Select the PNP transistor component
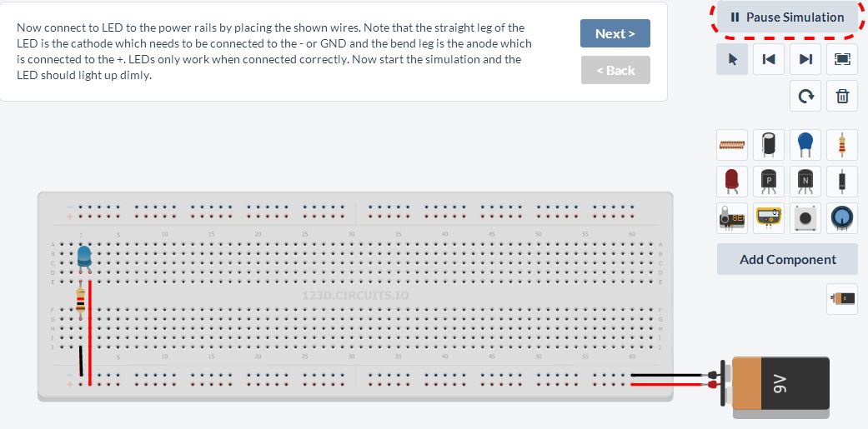Viewport: 868px width, 429px height. tap(768, 182)
